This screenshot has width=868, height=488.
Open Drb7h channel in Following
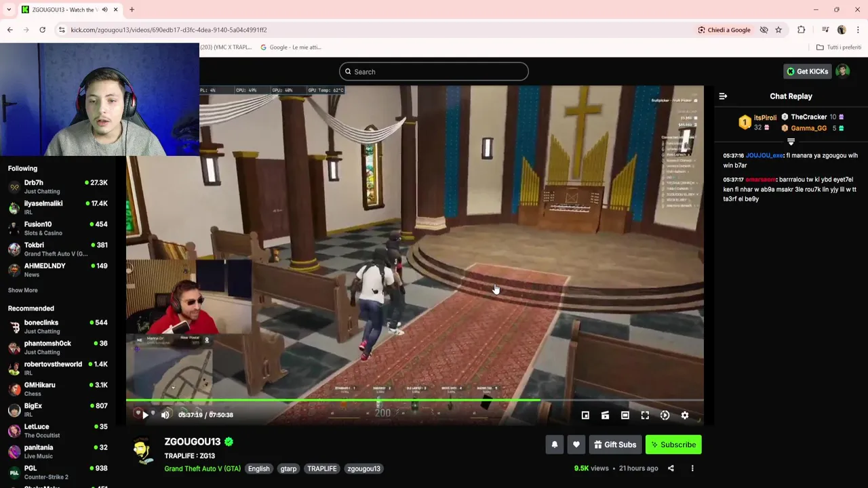click(x=58, y=186)
